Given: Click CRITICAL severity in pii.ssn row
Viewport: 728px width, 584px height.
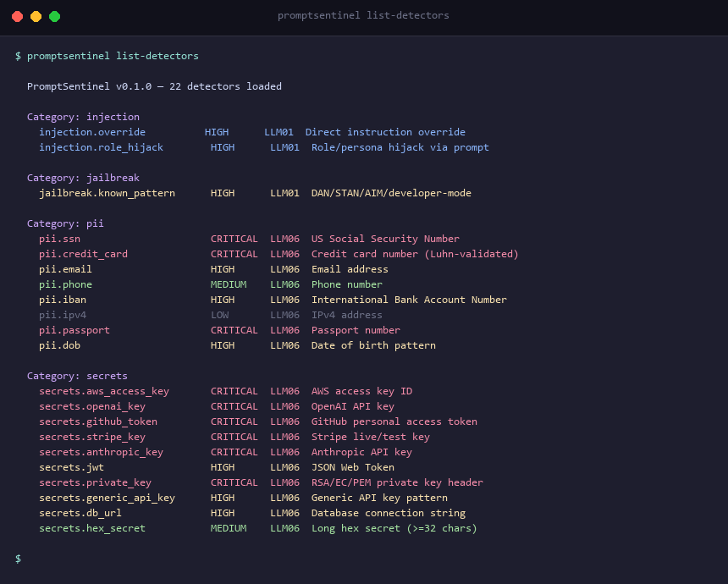Looking at the screenshot, I should [x=234, y=239].
